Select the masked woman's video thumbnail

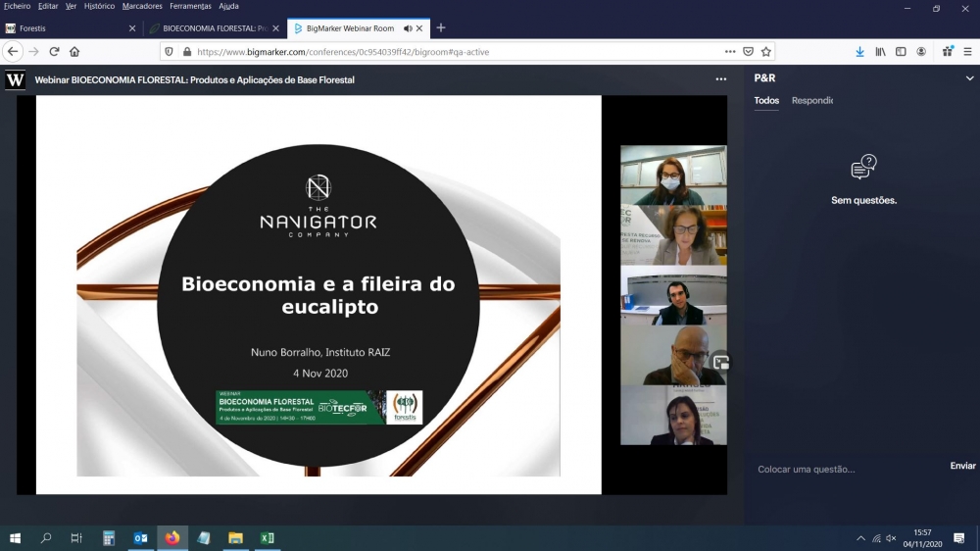673,175
